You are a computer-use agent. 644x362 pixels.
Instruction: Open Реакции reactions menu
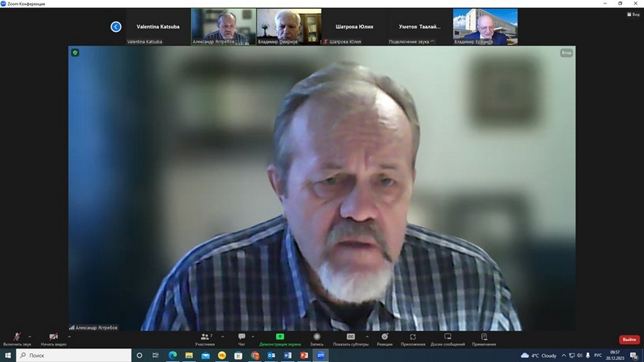pyautogui.click(x=385, y=338)
